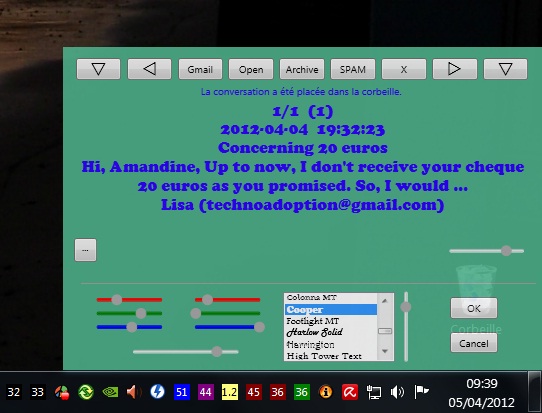The image size is (542, 413).
Task: Open the message with the Open button
Action: 251,69
